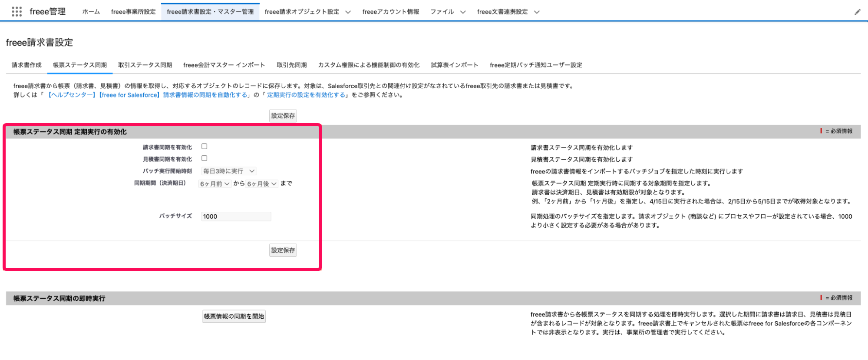This screenshot has width=868, height=360.
Task: Expand the freee請求オブジェクト設定 menu chevron
Action: point(348,12)
